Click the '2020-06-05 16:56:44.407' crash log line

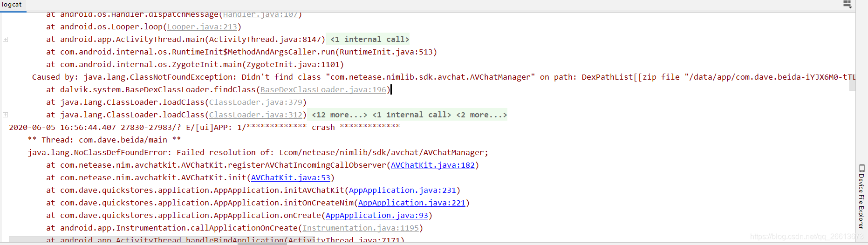pyautogui.click(x=205, y=128)
